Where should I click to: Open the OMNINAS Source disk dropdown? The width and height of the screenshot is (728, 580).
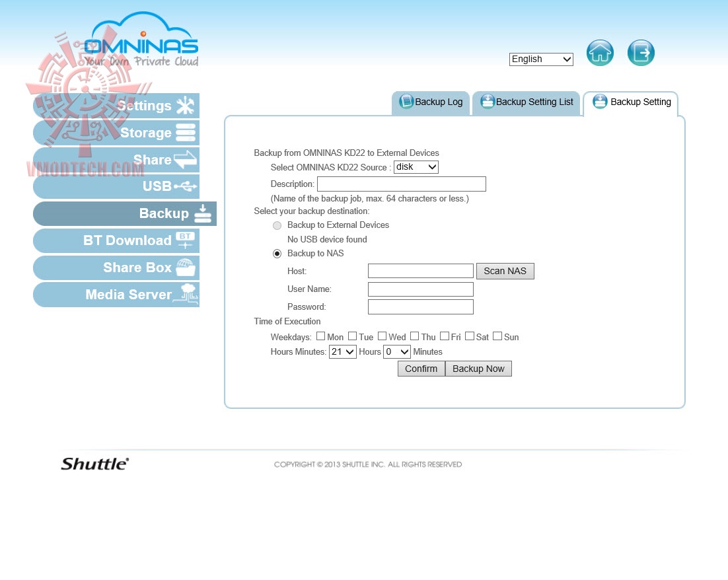(x=416, y=167)
